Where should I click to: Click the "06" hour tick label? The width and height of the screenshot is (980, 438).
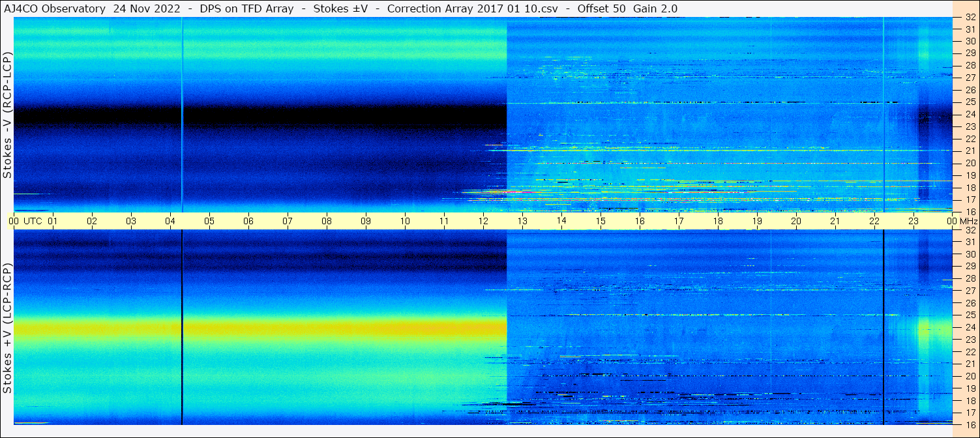248,221
